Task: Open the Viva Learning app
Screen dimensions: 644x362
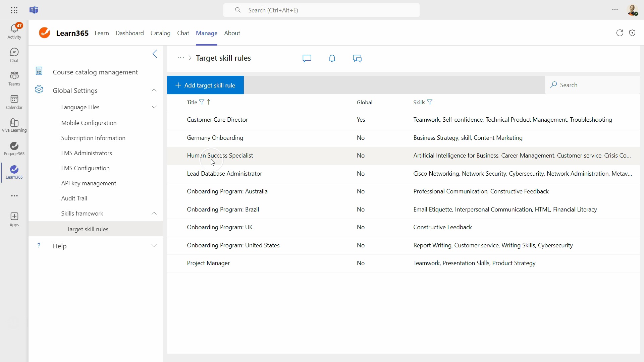Action: point(14,125)
